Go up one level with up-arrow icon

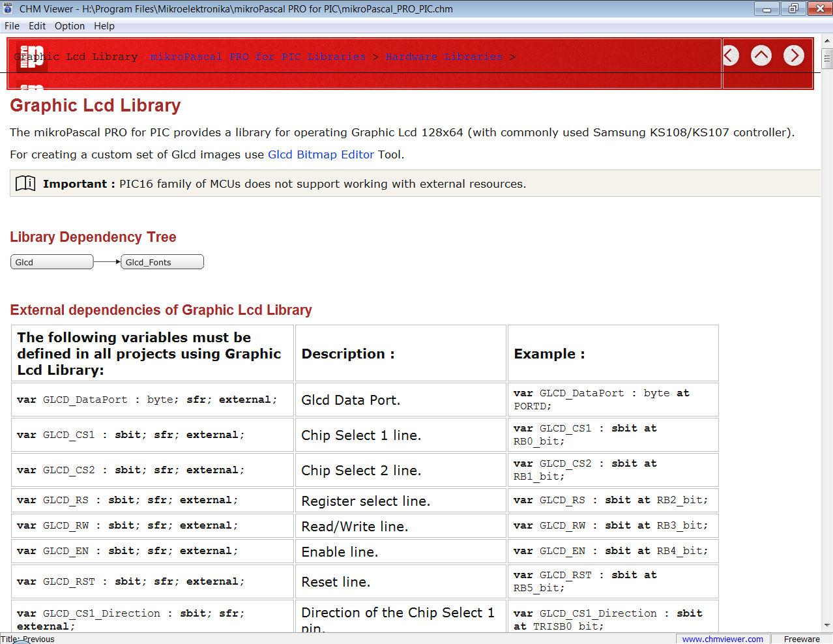coord(761,55)
